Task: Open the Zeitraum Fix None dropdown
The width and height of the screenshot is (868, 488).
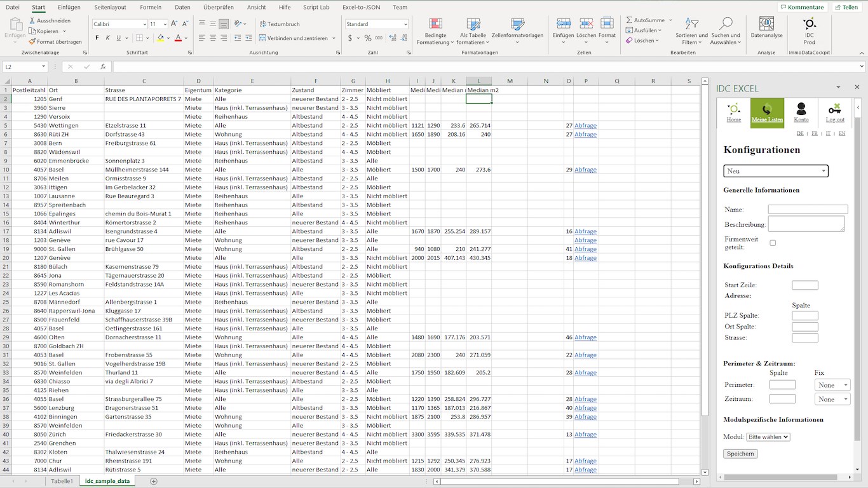Action: pos(832,399)
